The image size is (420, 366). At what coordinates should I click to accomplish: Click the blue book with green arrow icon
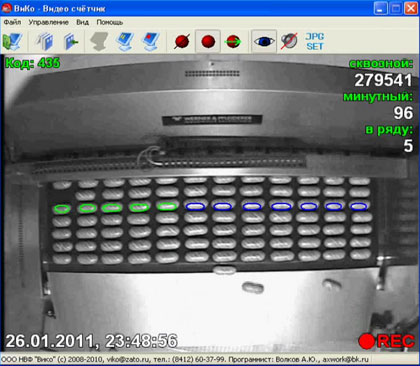(71, 41)
